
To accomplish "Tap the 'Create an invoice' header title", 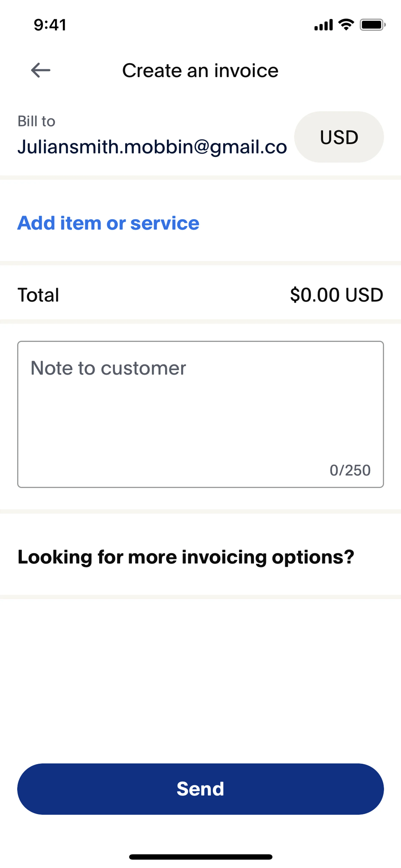I will click(200, 70).
